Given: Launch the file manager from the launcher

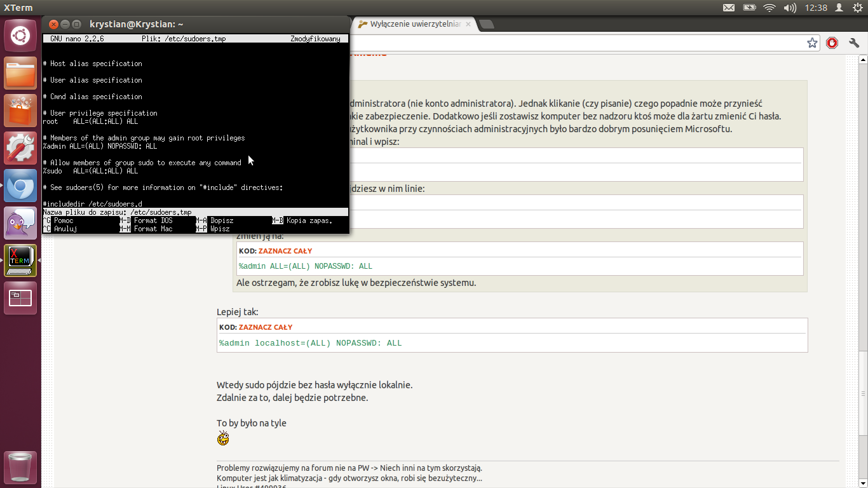Looking at the screenshot, I should tap(20, 74).
